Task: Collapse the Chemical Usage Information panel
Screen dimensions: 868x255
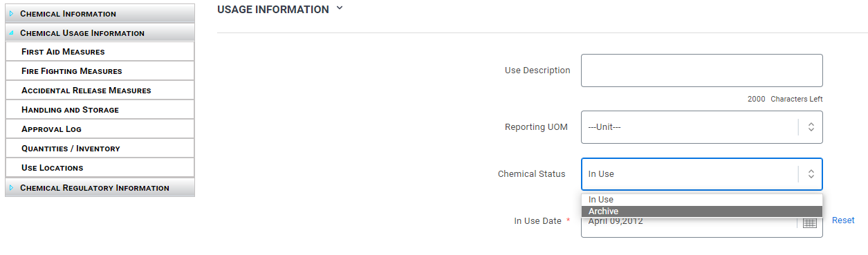Action: click(100, 32)
